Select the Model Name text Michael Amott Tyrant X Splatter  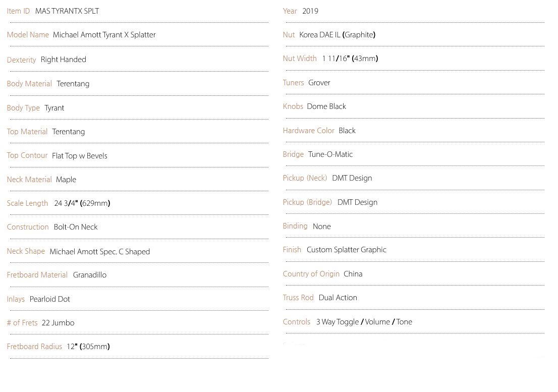[x=104, y=35]
